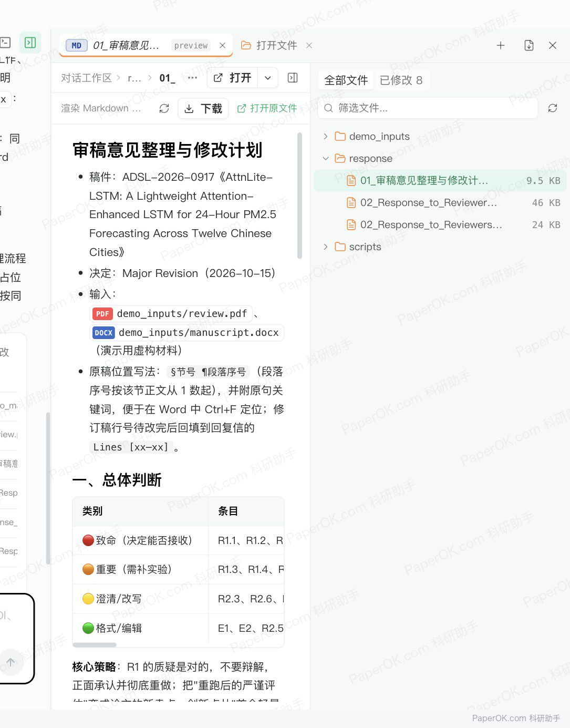Add a new tab with plus icon
Viewport: 570px width, 728px height.
pos(501,45)
